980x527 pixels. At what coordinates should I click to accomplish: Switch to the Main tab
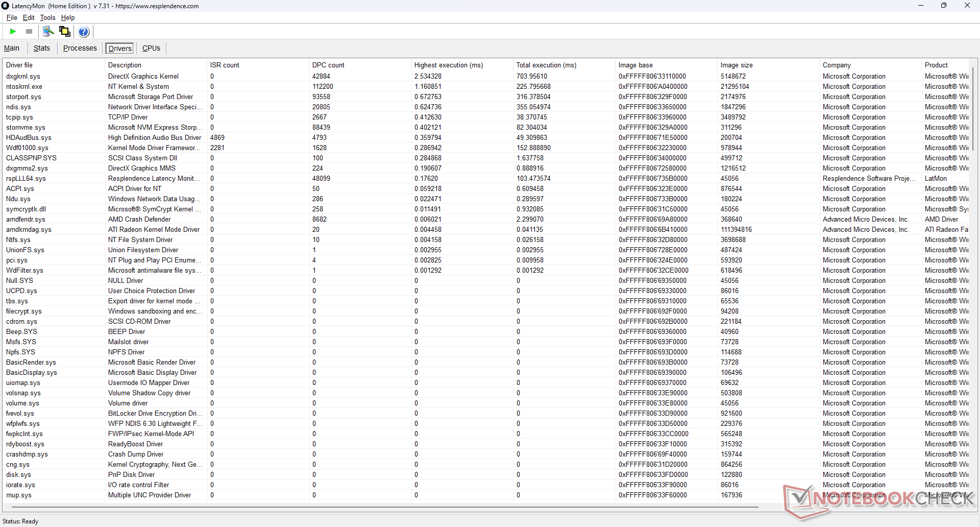coord(12,48)
